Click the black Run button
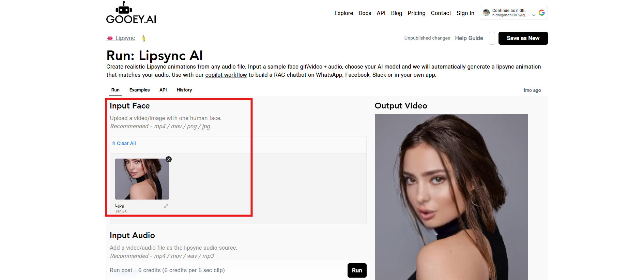 point(357,270)
